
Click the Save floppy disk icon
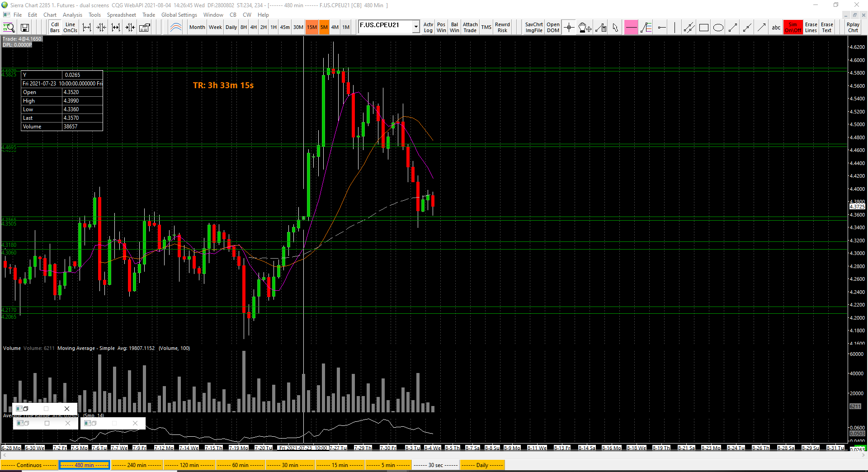(x=25, y=28)
